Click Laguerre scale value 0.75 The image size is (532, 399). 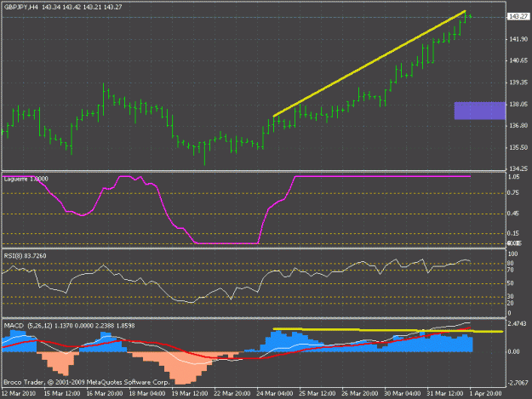[513, 193]
